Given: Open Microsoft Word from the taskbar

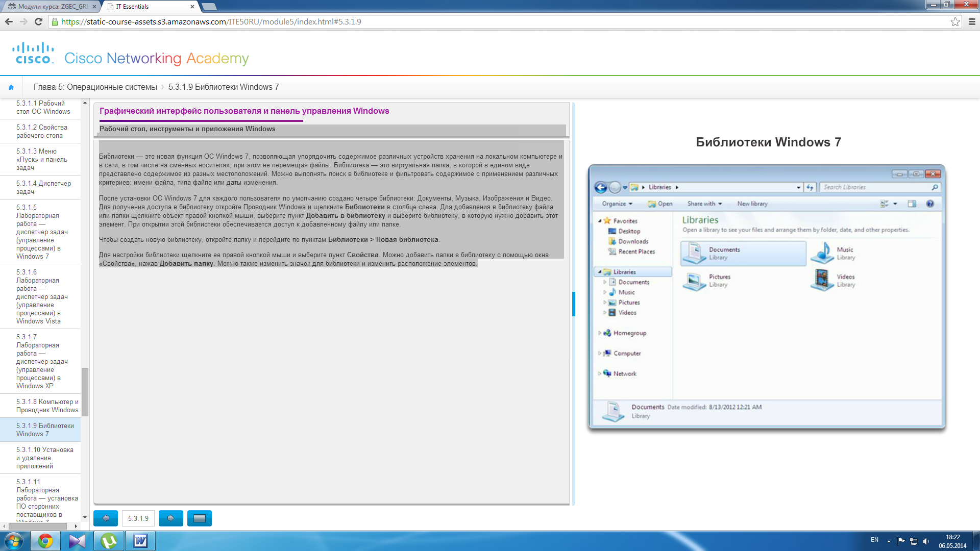Looking at the screenshot, I should [x=140, y=541].
